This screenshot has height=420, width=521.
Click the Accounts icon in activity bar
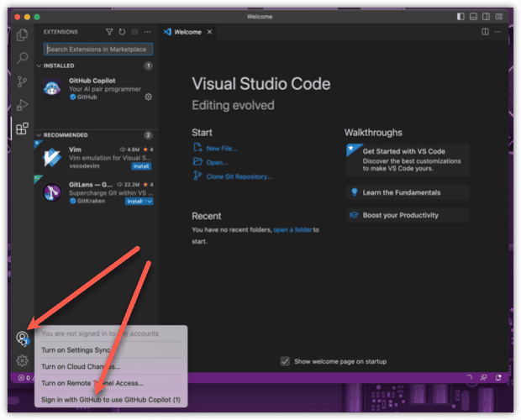(22, 338)
